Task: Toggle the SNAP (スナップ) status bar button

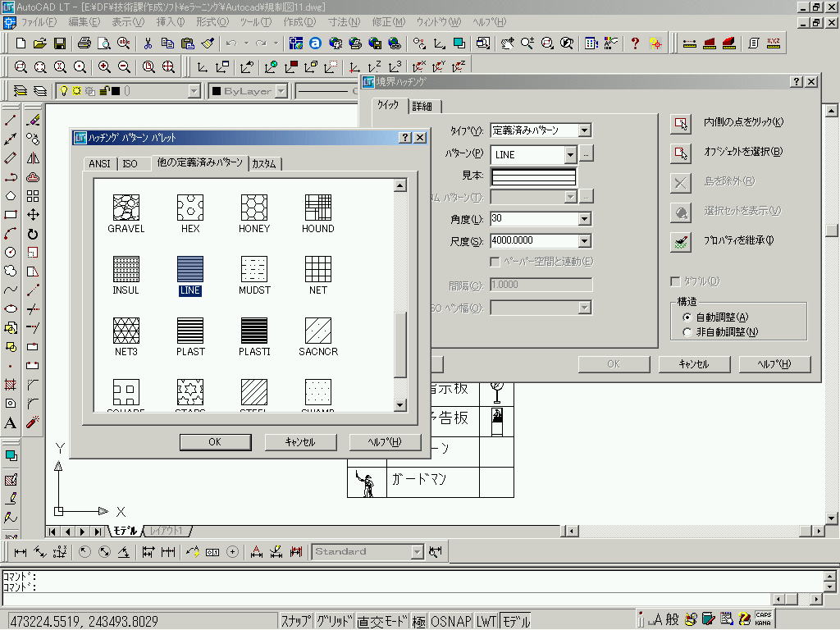Action: [296, 621]
